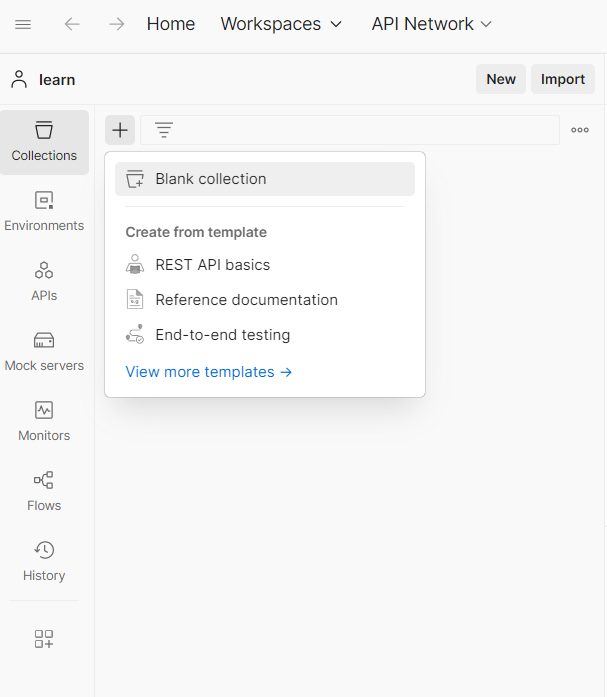Open Flows in the sidebar

44,491
